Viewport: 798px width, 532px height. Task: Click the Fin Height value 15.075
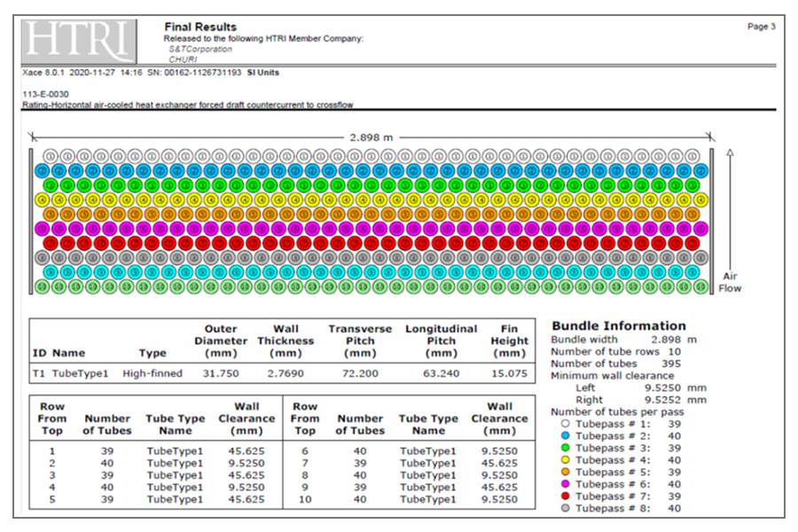click(x=508, y=373)
